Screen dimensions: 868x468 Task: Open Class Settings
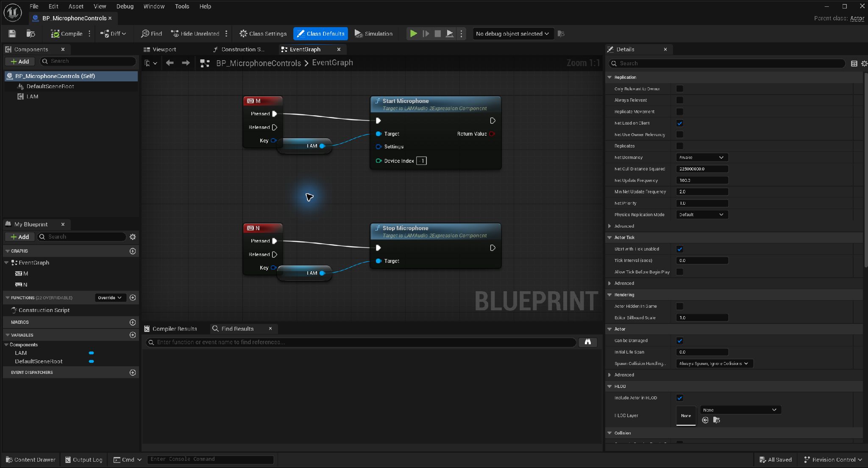coord(263,33)
